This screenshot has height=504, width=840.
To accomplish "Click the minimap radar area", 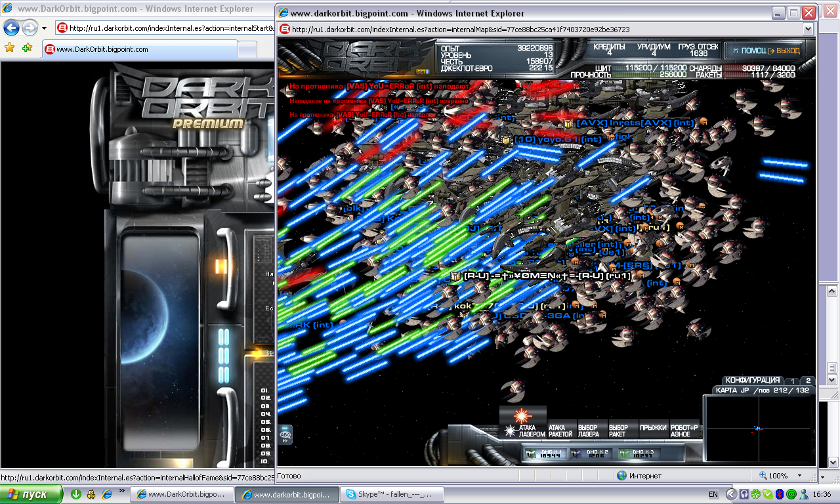I will pos(759,428).
